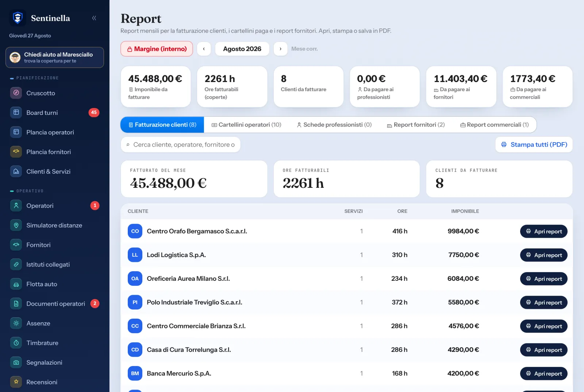Screen dimensions: 584x392
Task: Click the red badge 1 on Operatori
Action: 95,205
